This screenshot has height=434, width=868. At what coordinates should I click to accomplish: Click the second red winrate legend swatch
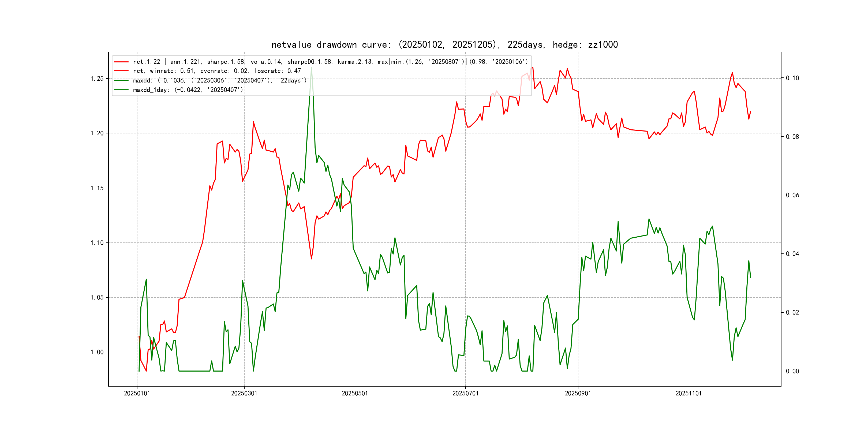[x=121, y=71]
